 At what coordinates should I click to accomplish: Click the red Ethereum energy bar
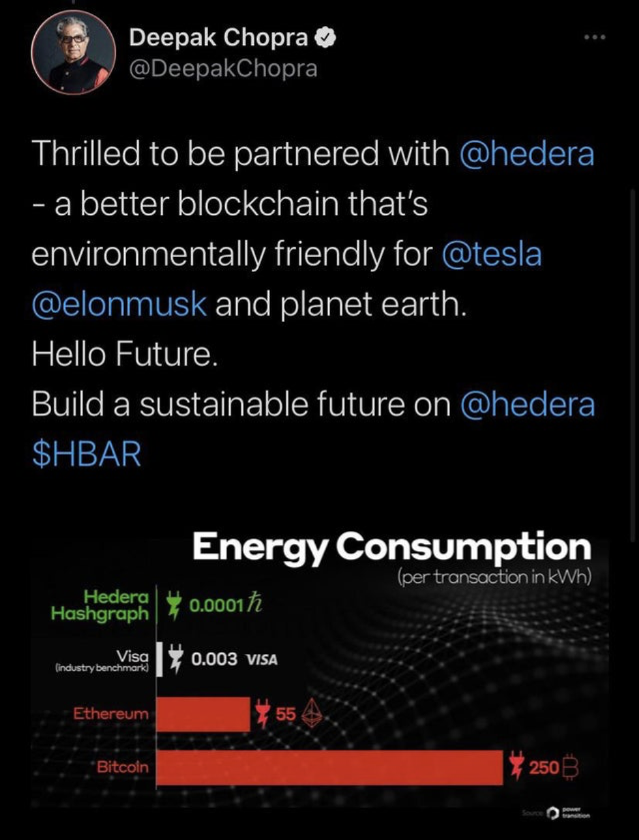tap(203, 714)
